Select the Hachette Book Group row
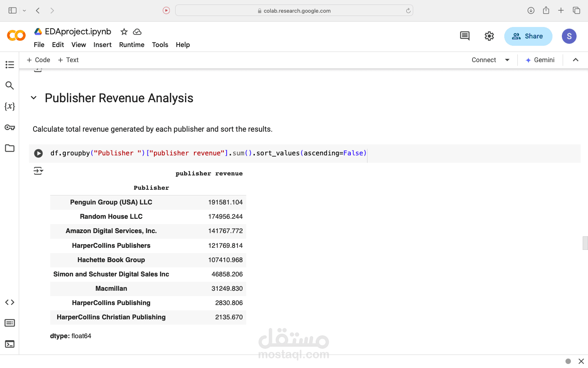Screen dimensions: 588x368 pyautogui.click(x=148, y=260)
